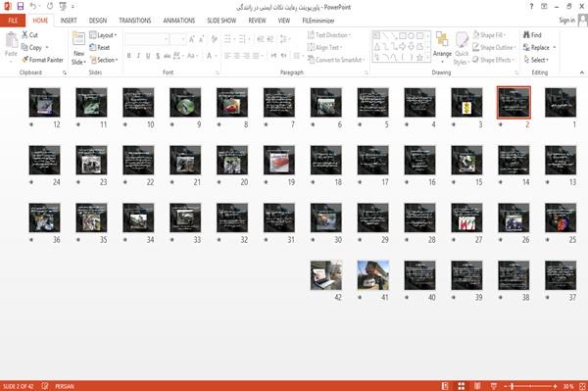Click the account avatar next to Sign in
Screen dimensions: 588x391
point(582,21)
